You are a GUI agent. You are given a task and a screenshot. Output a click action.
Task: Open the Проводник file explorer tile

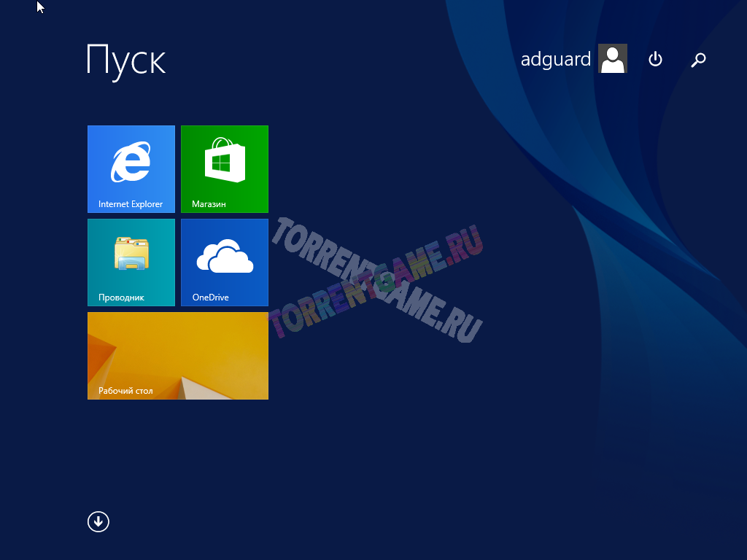pyautogui.click(x=131, y=262)
